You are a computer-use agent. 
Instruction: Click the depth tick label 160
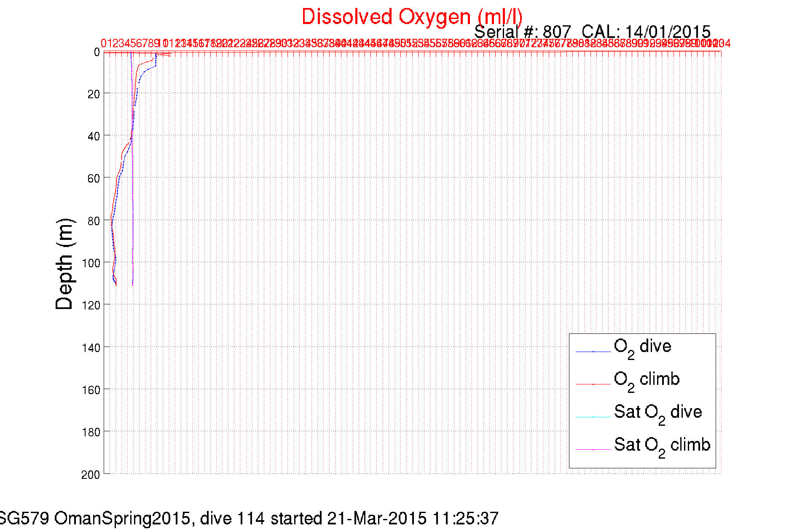coord(91,390)
